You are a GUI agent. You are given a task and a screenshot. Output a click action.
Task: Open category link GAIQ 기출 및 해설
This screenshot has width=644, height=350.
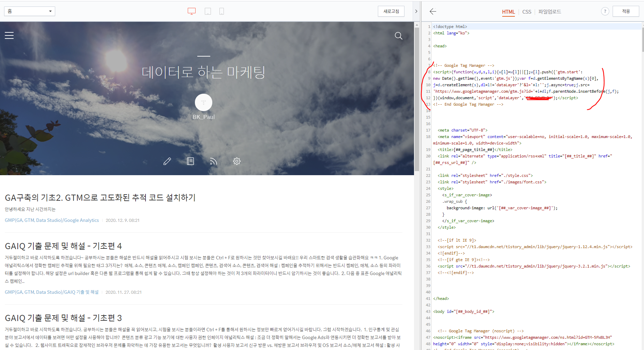tap(52, 292)
